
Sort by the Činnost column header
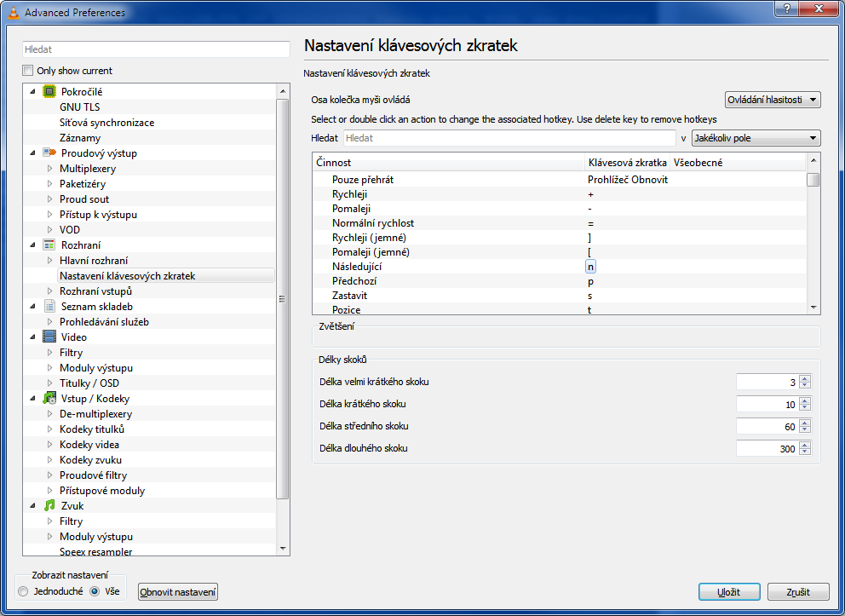point(448,162)
